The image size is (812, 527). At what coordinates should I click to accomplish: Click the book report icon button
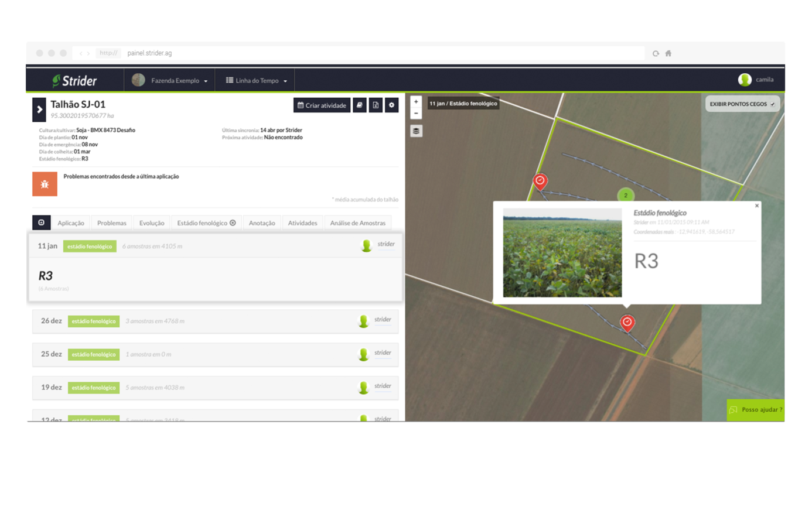point(360,105)
